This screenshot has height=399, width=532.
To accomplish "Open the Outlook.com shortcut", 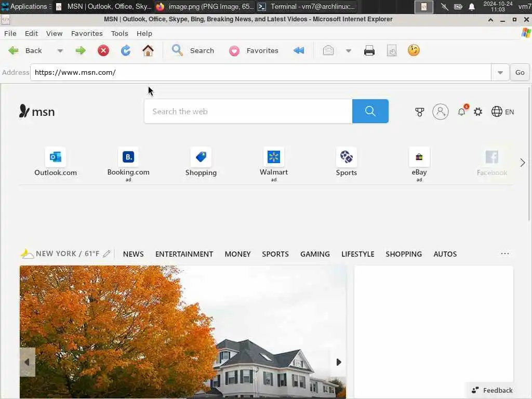I will [x=56, y=162].
